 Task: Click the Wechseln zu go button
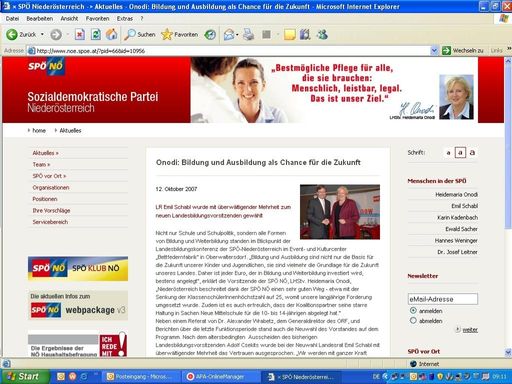(x=462, y=50)
